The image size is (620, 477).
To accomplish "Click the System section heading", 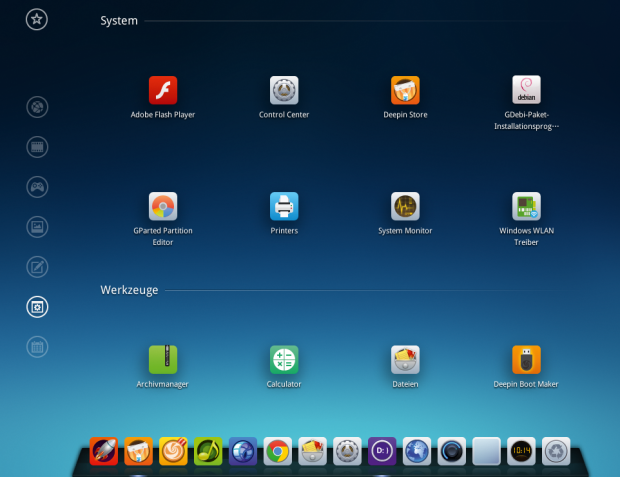I will click(119, 21).
